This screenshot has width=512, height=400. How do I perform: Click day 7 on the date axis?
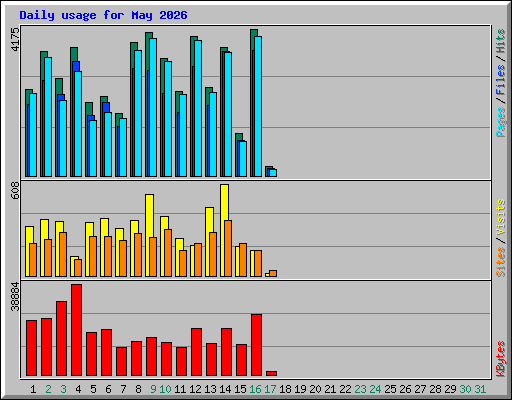123,389
